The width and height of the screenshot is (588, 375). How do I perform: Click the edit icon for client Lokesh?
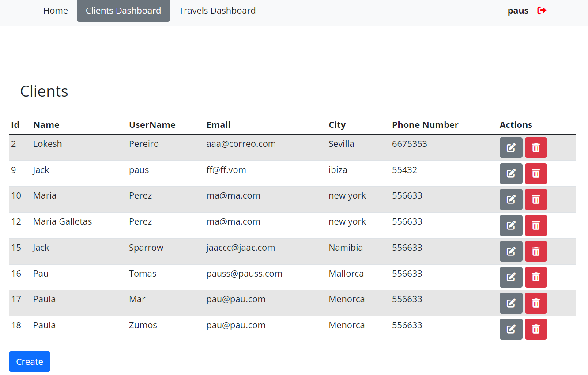[x=511, y=147]
